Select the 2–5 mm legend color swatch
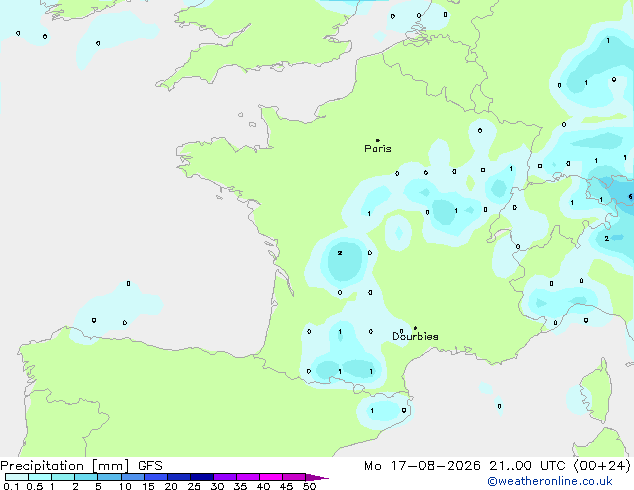This screenshot has height=490, width=634. tap(86, 477)
